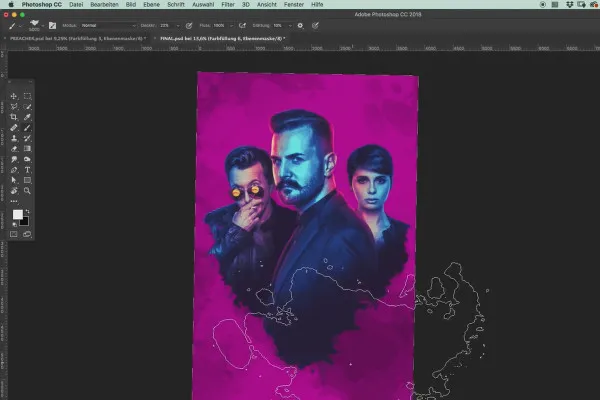600x400 pixels.
Task: Open the Hilfe menu
Action: tap(317, 5)
